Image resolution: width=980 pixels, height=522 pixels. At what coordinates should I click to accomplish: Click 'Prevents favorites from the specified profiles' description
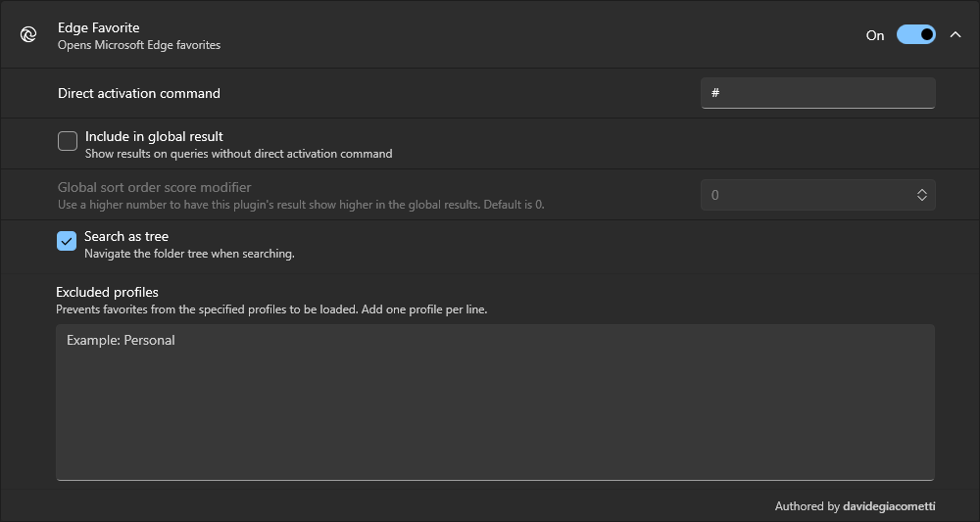271,309
